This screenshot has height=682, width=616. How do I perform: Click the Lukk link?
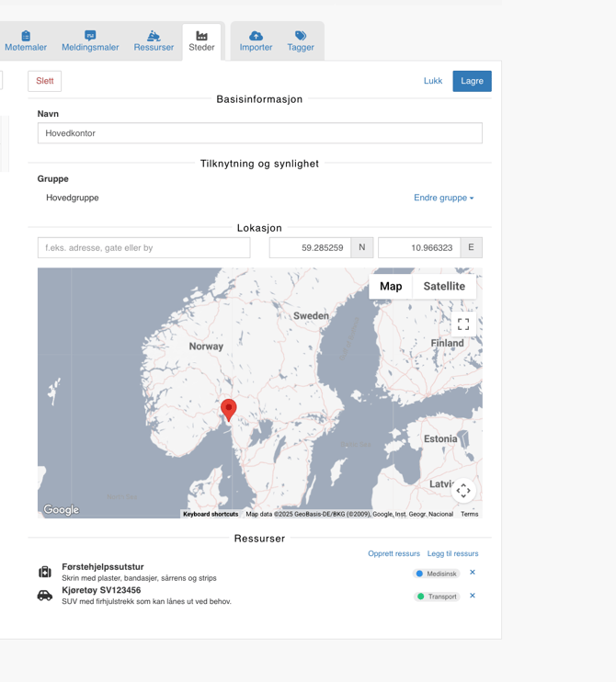(433, 81)
